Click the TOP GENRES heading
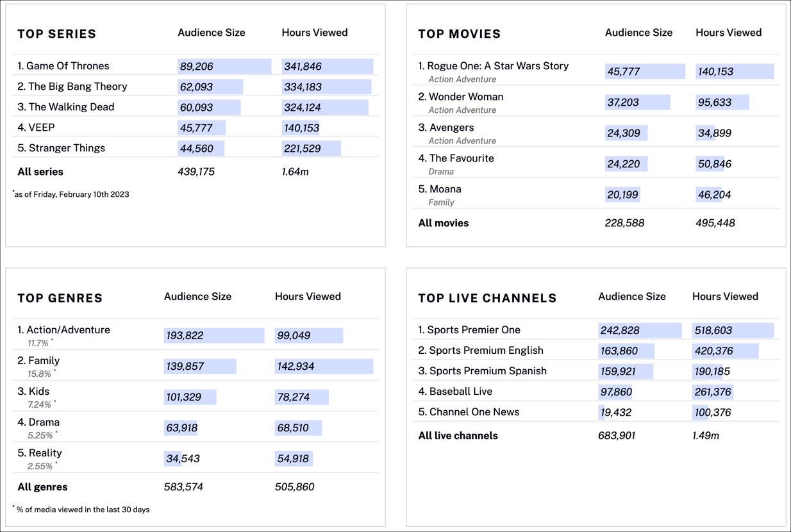The height and width of the screenshot is (532, 791). tap(60, 298)
